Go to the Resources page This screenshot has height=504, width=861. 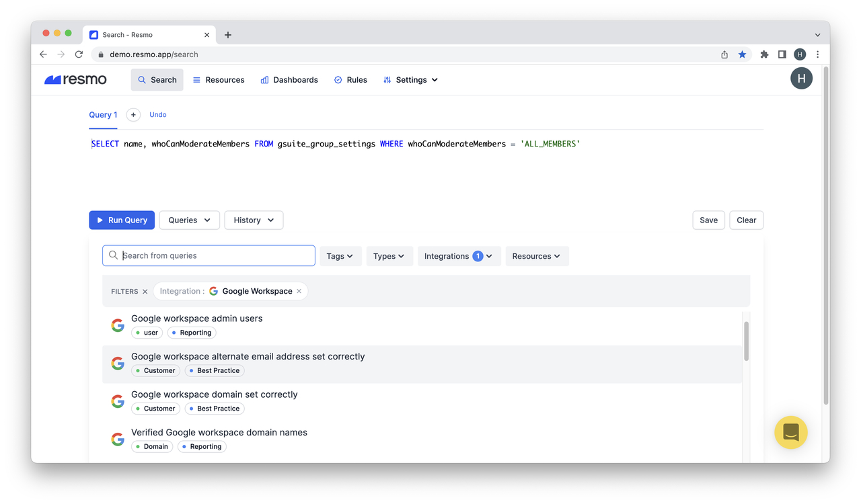coord(219,79)
